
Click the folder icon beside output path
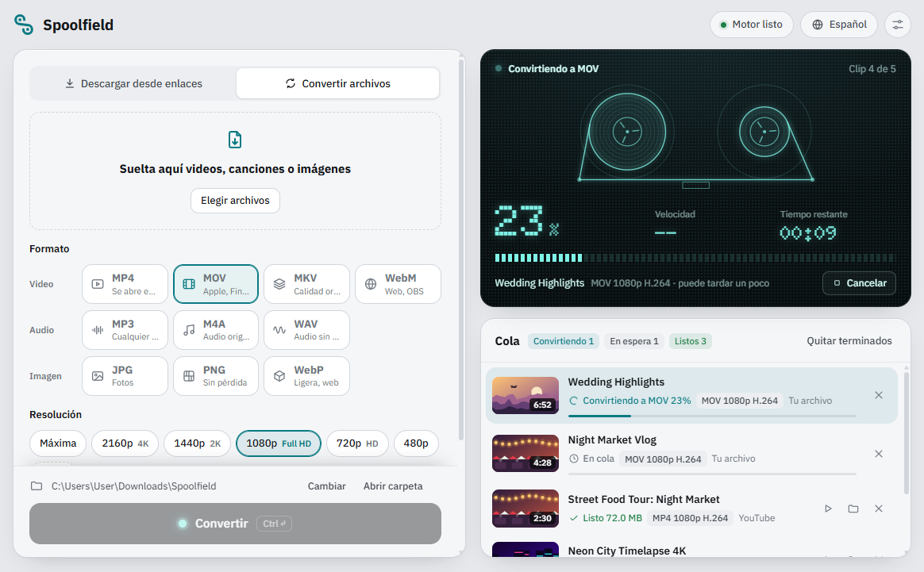[37, 486]
